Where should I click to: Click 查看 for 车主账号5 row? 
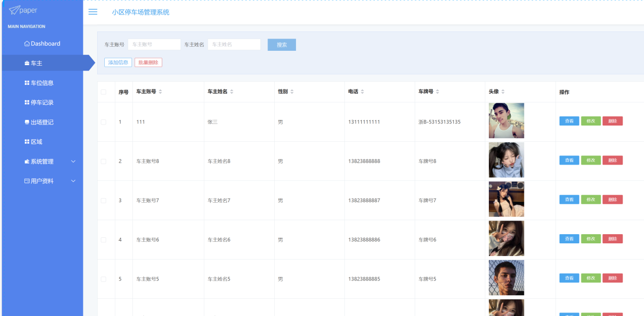coord(569,278)
